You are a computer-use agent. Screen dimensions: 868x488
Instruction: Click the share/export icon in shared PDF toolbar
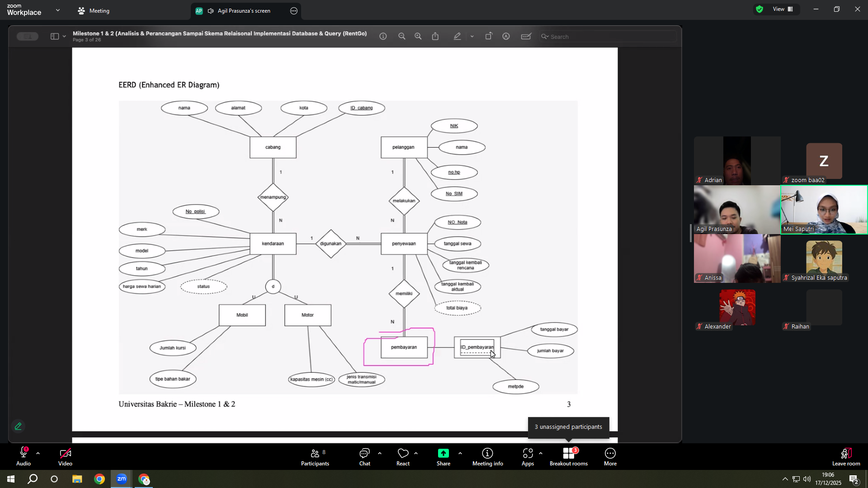pos(435,37)
